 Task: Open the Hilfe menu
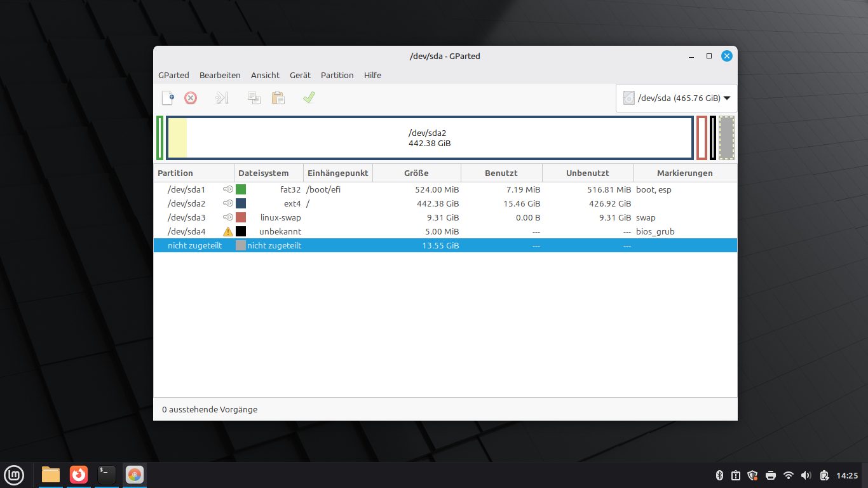372,75
